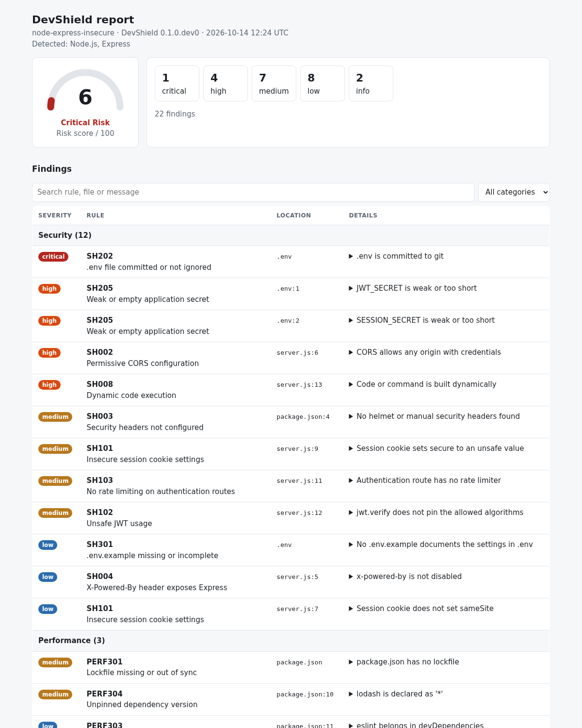
Task: Expand 'package.json has no lockfile' details
Action: pyautogui.click(x=404, y=662)
